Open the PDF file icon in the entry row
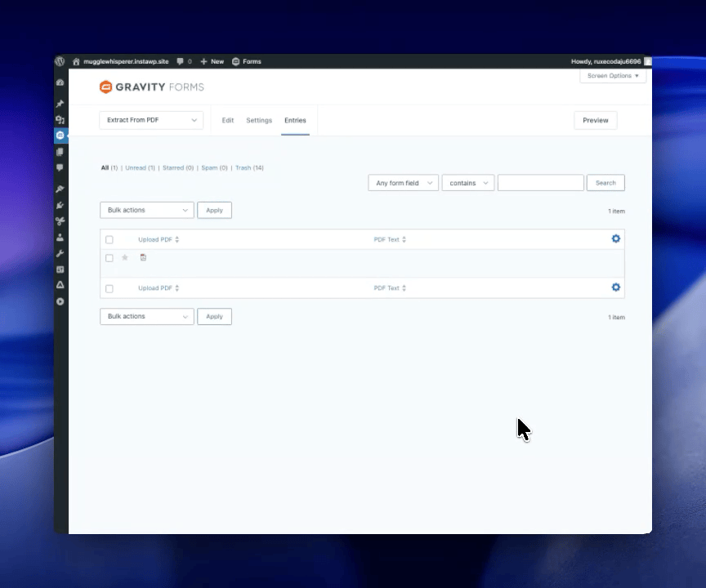This screenshot has height=588, width=706. coord(144,258)
